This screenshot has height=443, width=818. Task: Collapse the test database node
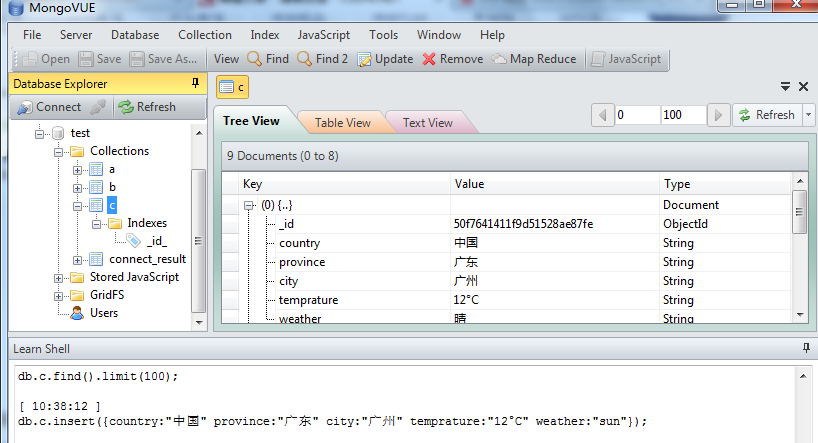41,133
